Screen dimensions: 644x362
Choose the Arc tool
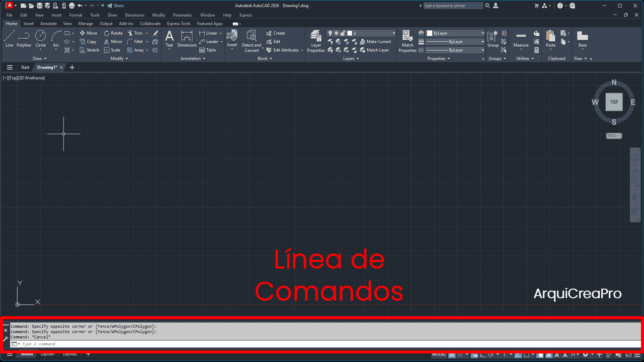click(x=56, y=39)
